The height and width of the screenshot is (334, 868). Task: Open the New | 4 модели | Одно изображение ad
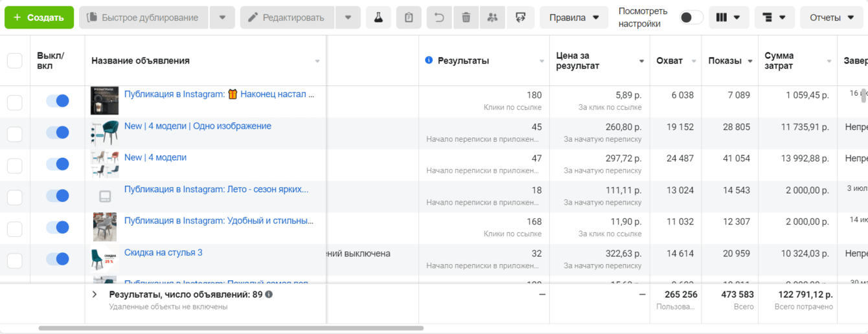[198, 126]
